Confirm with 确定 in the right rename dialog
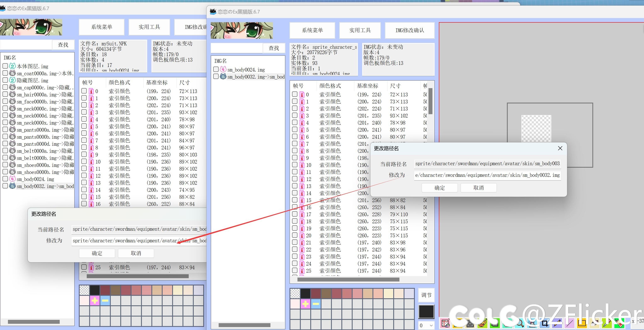The height and width of the screenshot is (330, 644). (x=439, y=188)
